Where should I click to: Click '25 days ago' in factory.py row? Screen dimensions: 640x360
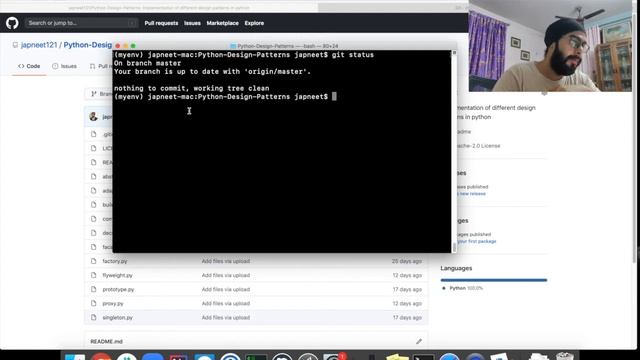407,261
